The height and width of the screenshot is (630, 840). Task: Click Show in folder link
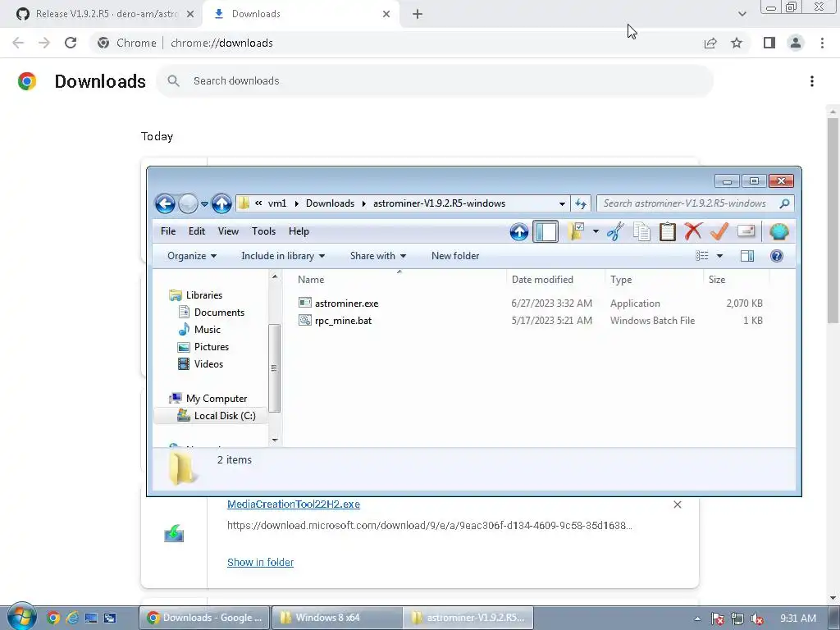point(260,563)
